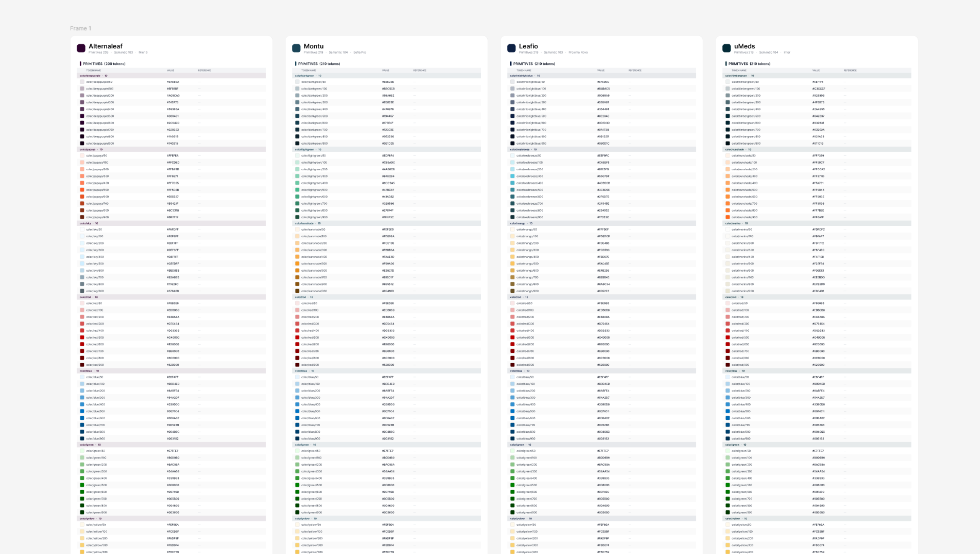Click the TOKEN NAME column header in Alternaleaf

[93, 70]
